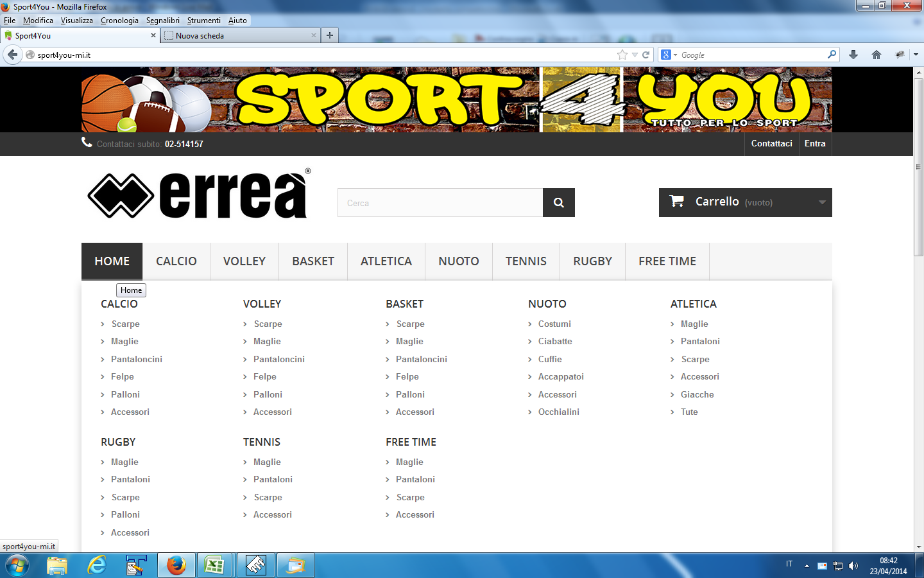
Task: Open the ATLETICA navigation tab
Action: (x=386, y=261)
